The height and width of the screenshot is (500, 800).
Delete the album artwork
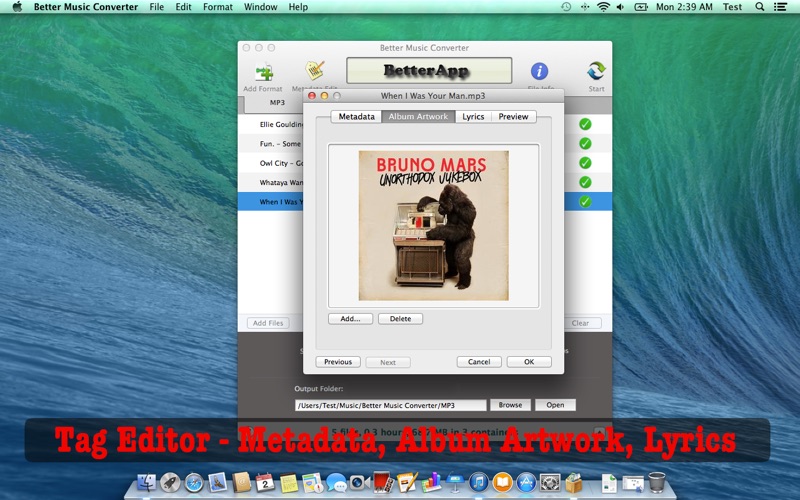(401, 319)
